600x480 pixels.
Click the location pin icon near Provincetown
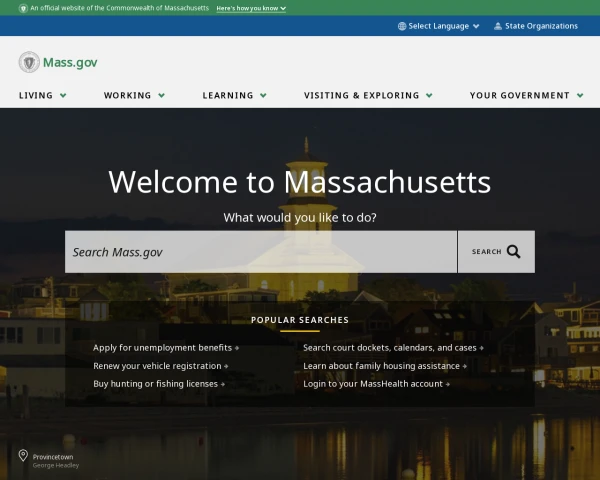click(23, 455)
